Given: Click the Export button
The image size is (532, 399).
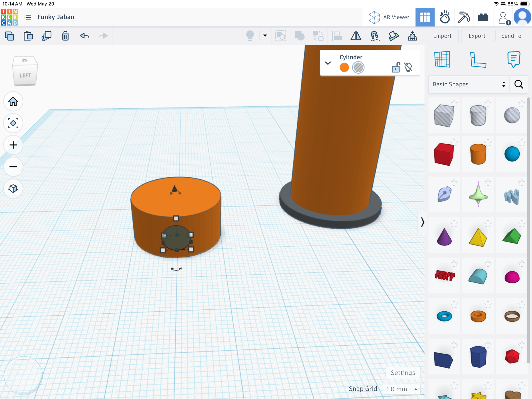Looking at the screenshot, I should pos(477,36).
